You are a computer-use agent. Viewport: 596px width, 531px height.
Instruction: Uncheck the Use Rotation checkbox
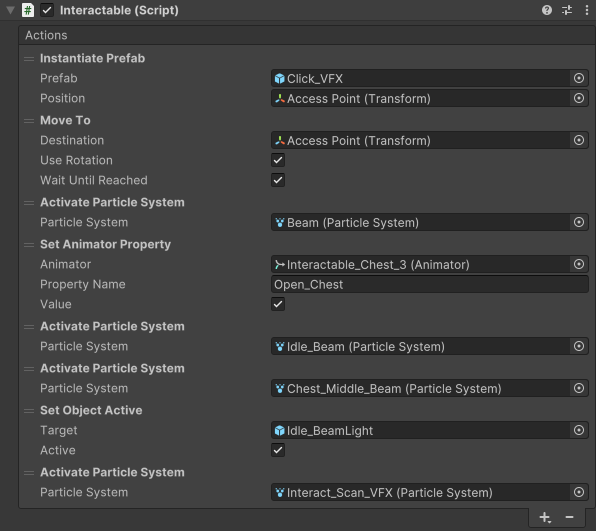click(278, 160)
